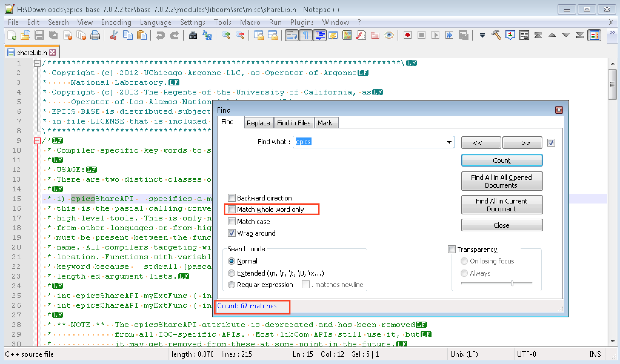Open the Macro menu
Image resolution: width=620 pixels, height=364 pixels.
tap(250, 22)
